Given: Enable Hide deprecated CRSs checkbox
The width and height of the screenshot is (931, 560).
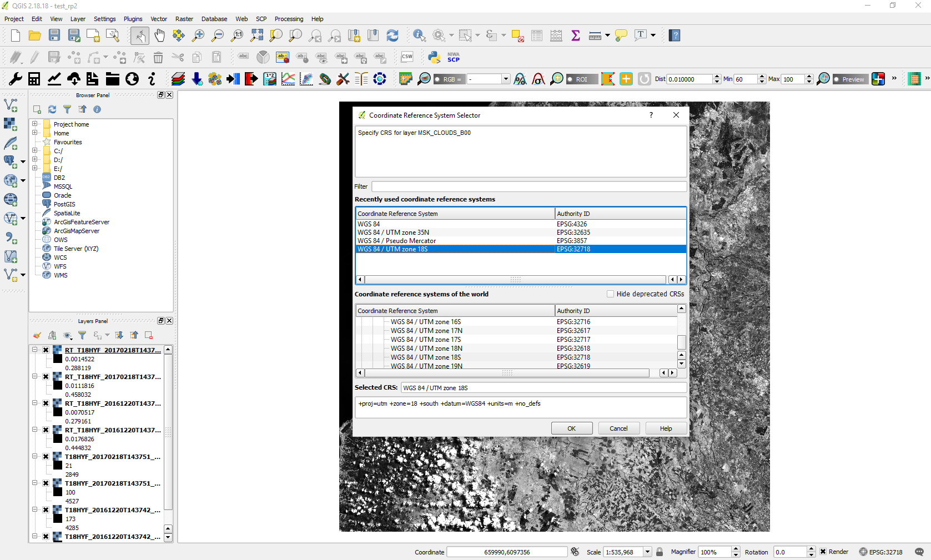Looking at the screenshot, I should point(611,294).
